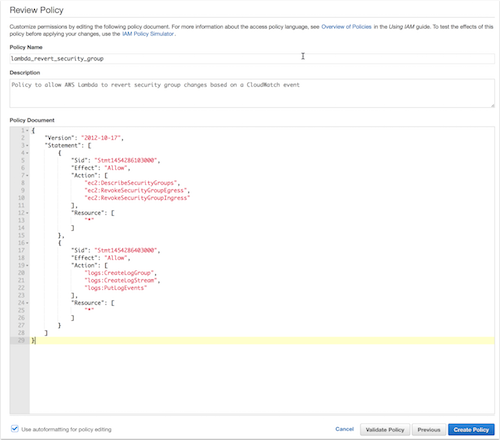This screenshot has width=500, height=440.
Task: Toggle autoformatting for policy editing checkbox
Action: (15, 429)
